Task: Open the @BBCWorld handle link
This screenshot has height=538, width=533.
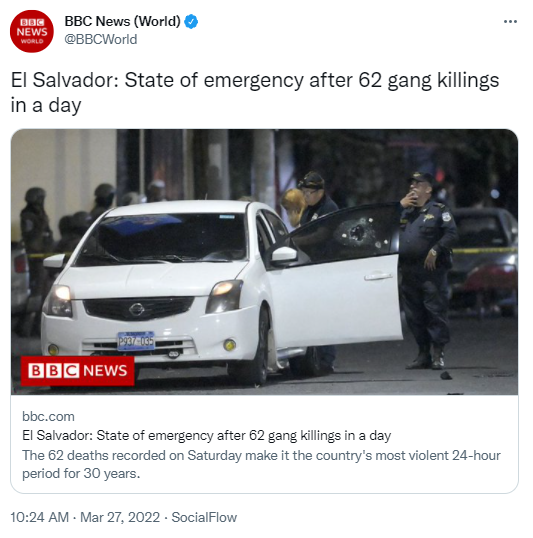Action: (x=101, y=39)
